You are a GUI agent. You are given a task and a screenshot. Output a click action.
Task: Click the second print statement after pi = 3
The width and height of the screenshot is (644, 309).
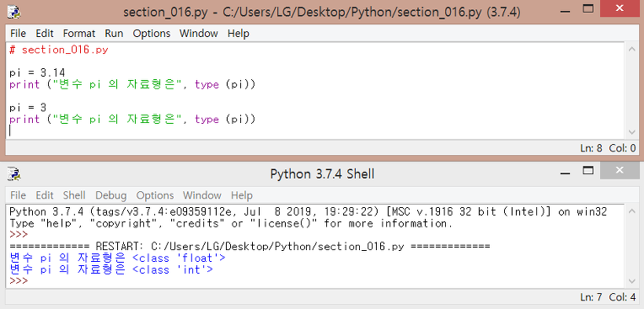click(x=132, y=120)
